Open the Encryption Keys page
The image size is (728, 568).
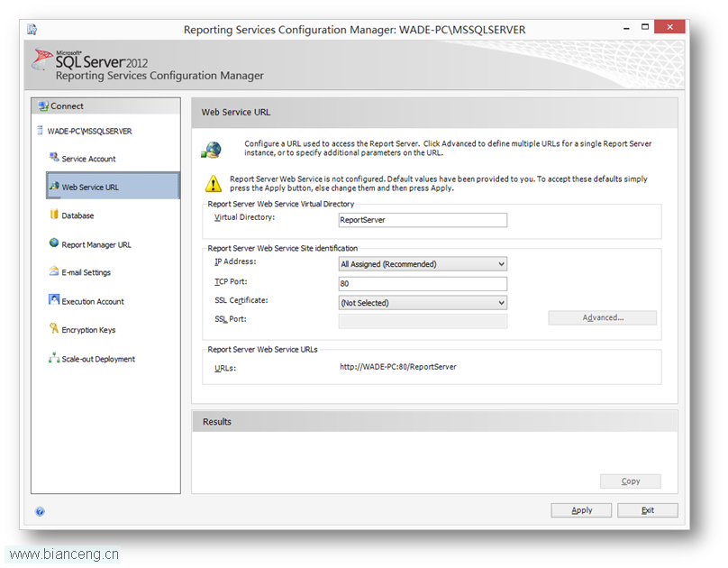click(x=88, y=330)
